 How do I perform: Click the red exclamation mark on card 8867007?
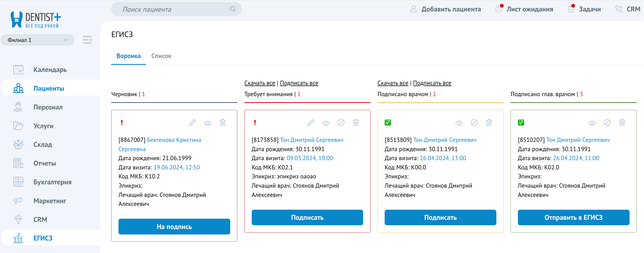[122, 123]
